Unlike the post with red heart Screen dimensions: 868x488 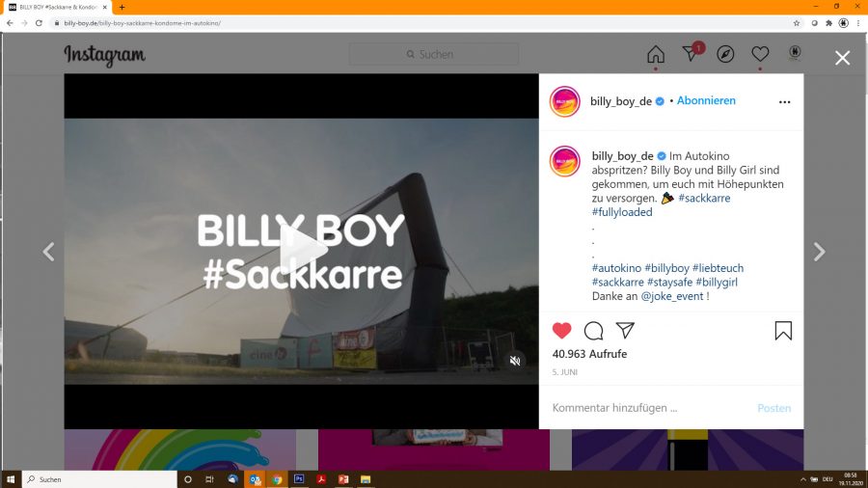(561, 330)
